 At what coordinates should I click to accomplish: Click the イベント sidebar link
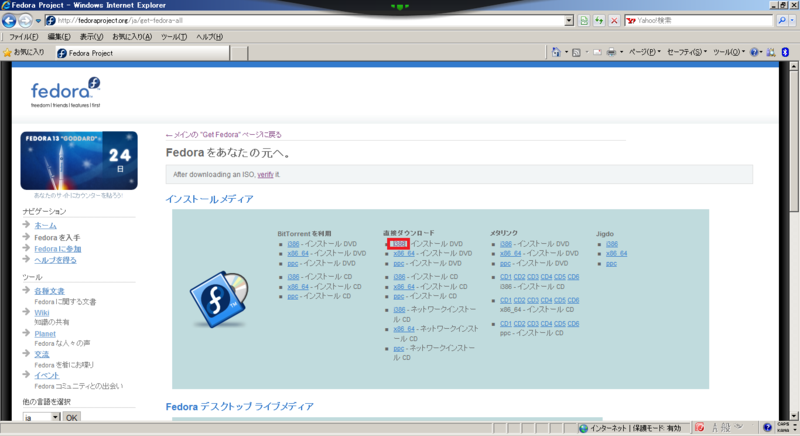click(46, 375)
